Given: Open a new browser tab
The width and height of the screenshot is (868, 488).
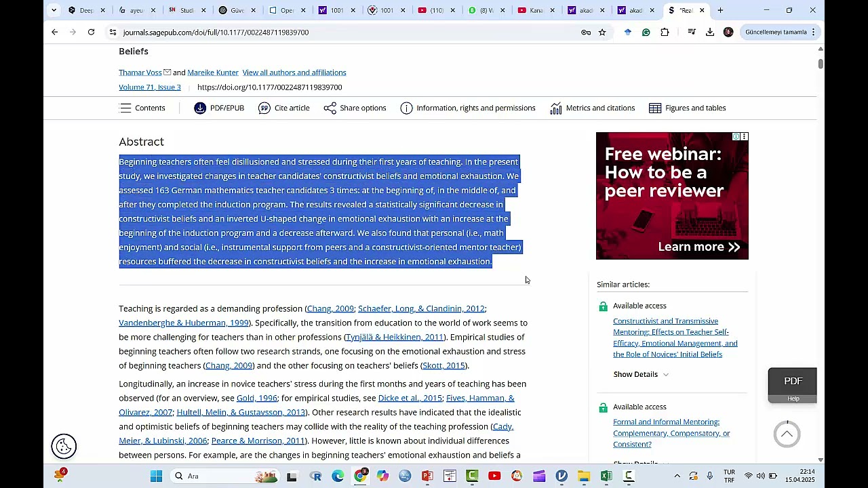Looking at the screenshot, I should pyautogui.click(x=720, y=10).
